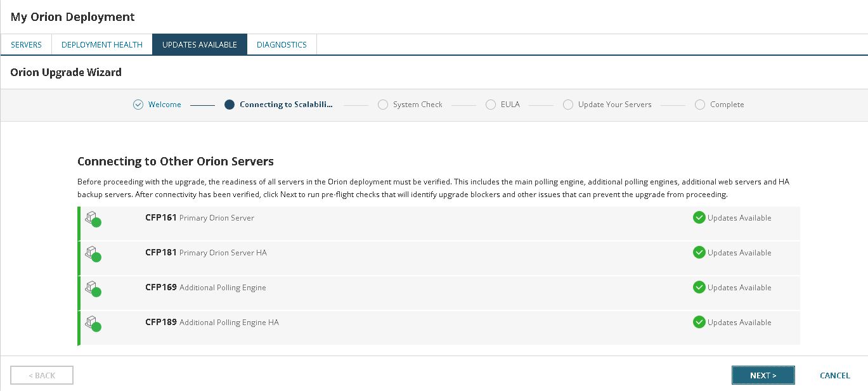This screenshot has width=868, height=391.
Task: Click the Additional Polling Engine HA label
Action: click(229, 323)
